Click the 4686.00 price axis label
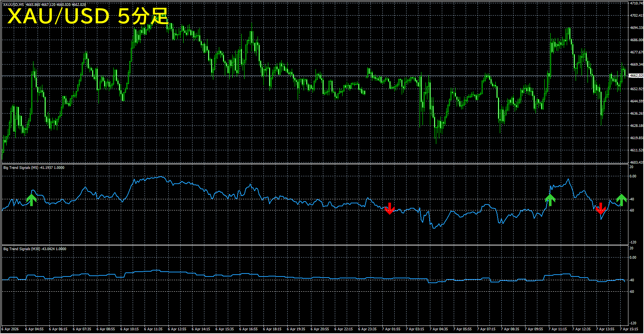 pos(636,40)
